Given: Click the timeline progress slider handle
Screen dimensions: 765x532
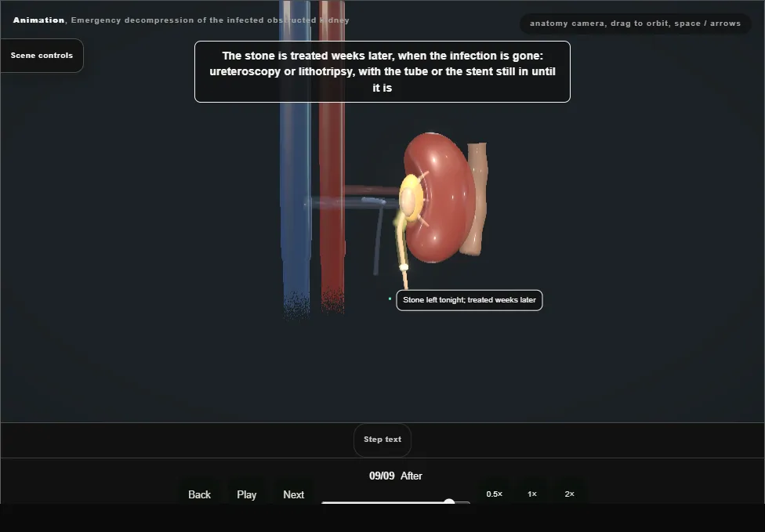Looking at the screenshot, I should point(449,501).
